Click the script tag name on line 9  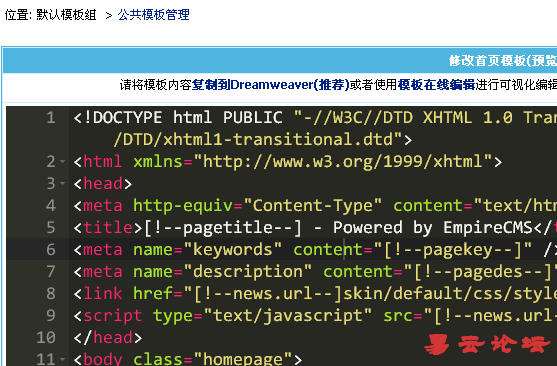pos(113,316)
